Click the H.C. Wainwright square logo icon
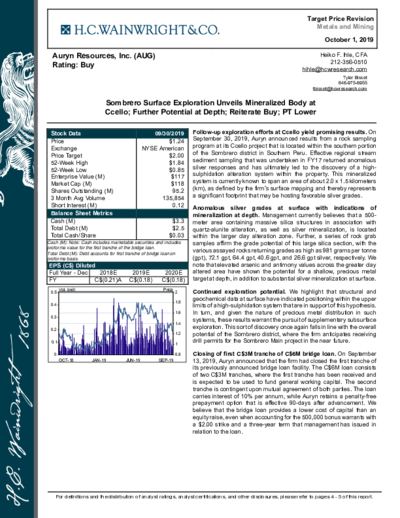The width and height of the screenshot is (400, 518). coord(66,30)
